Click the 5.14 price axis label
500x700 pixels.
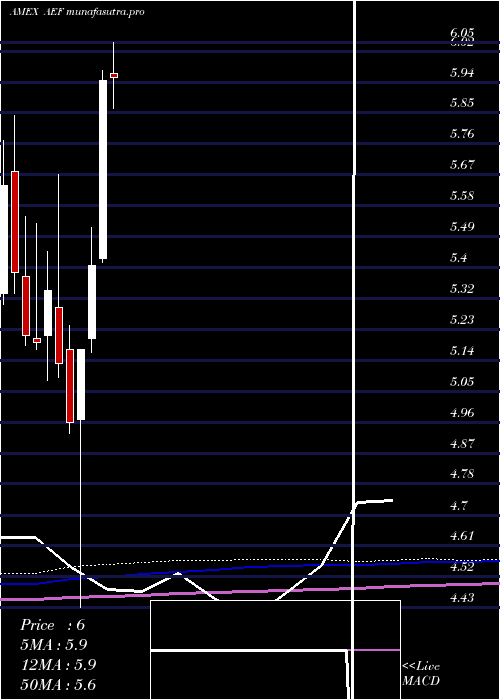[x=462, y=351]
